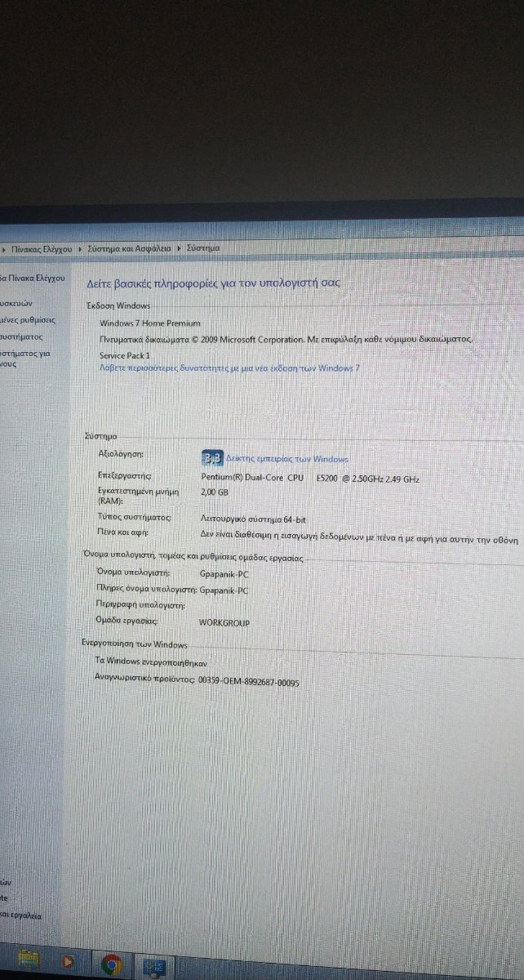Select 'Service Pack 1' text
The image size is (524, 980).
pos(125,356)
